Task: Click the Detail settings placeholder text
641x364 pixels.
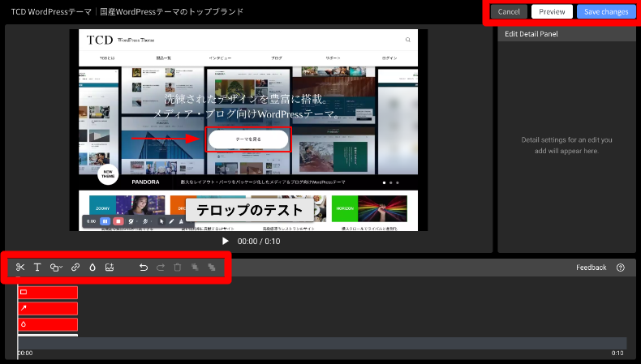Action: click(x=566, y=145)
